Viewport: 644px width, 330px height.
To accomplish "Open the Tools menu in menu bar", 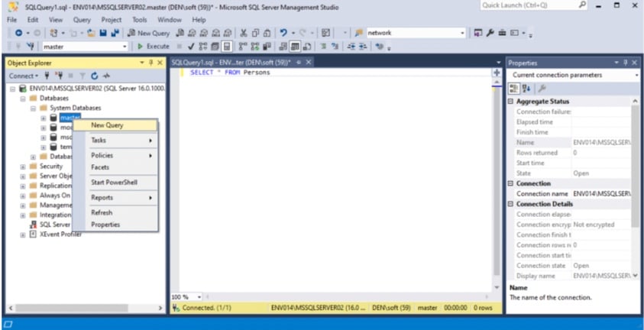I will pos(139,19).
